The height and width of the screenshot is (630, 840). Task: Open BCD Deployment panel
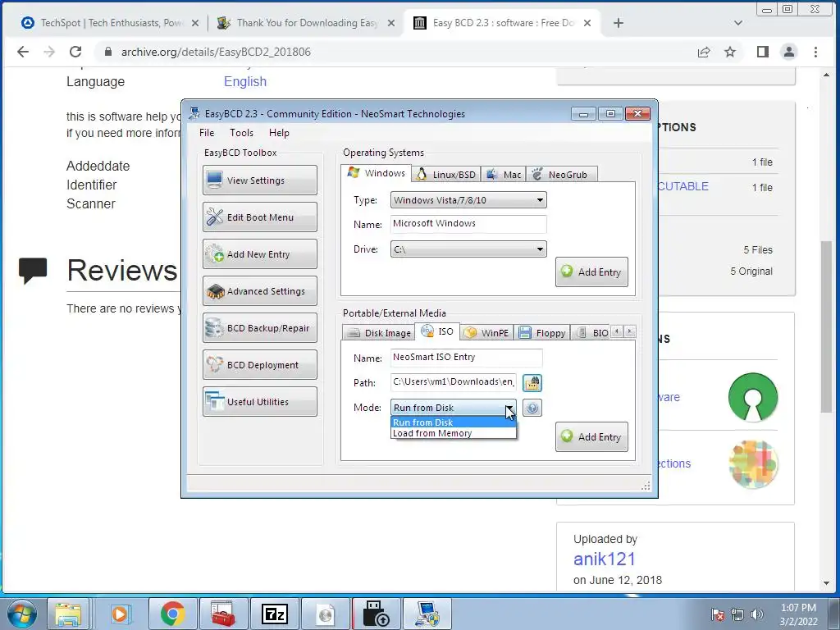260,365
